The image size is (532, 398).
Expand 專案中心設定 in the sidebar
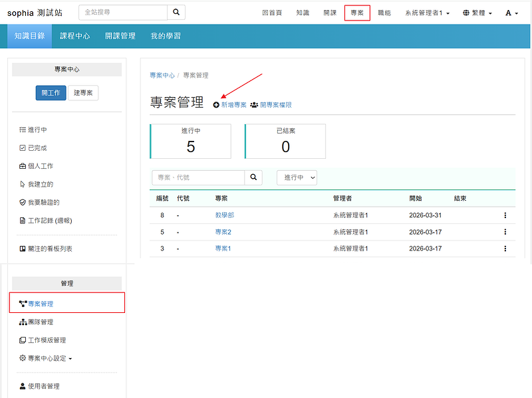(x=47, y=358)
